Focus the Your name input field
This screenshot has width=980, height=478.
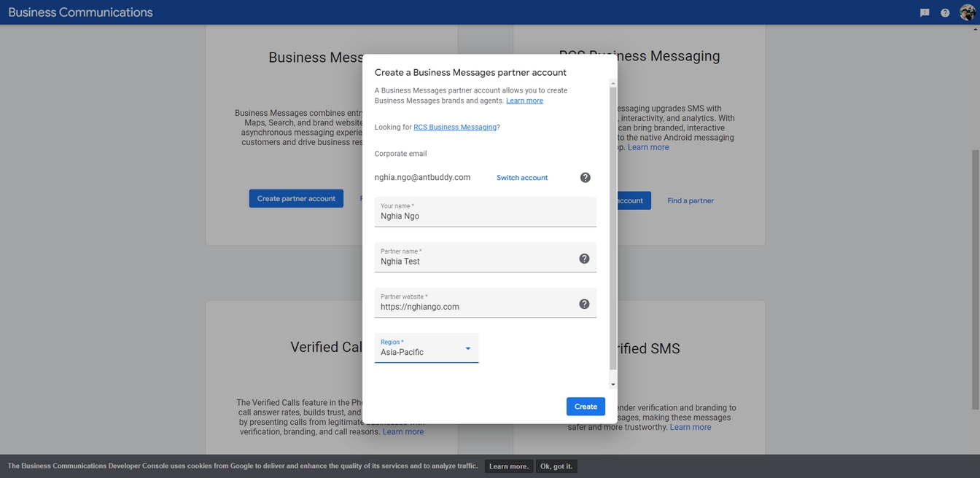[x=485, y=216]
